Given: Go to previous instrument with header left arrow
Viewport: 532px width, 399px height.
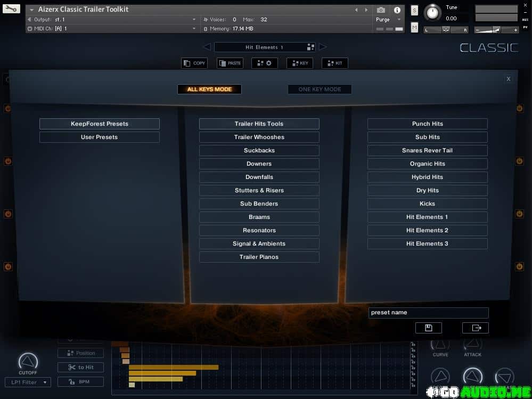Looking at the screenshot, I should [x=356, y=10].
